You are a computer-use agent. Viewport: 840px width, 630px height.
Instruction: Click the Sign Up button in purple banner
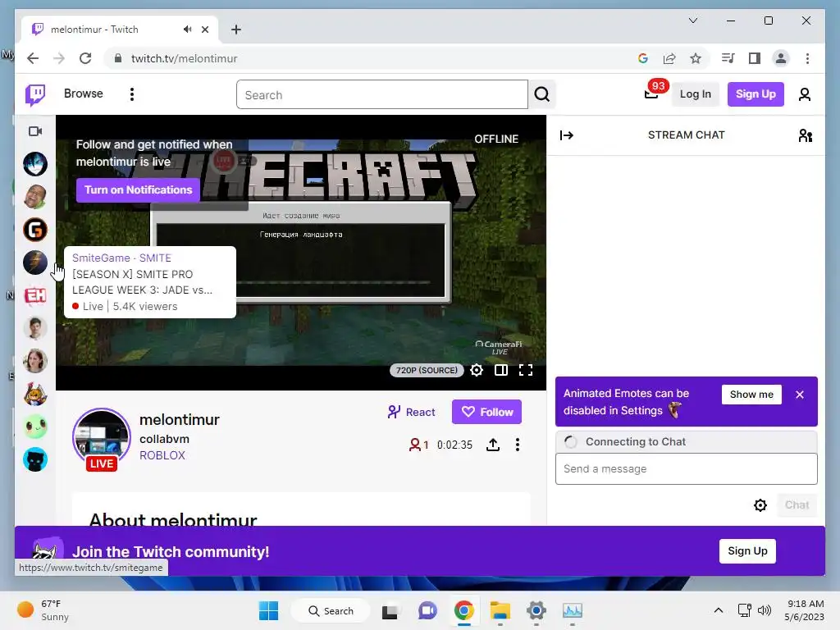(747, 550)
